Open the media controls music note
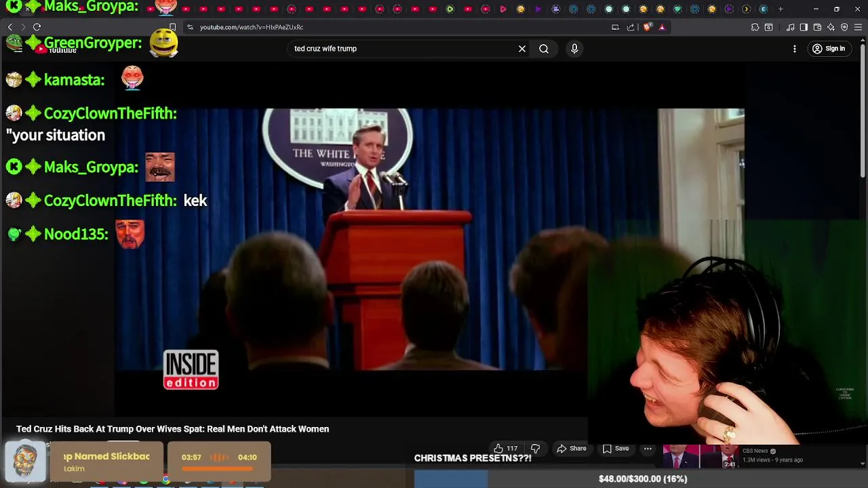The image size is (868, 488). pos(791,27)
